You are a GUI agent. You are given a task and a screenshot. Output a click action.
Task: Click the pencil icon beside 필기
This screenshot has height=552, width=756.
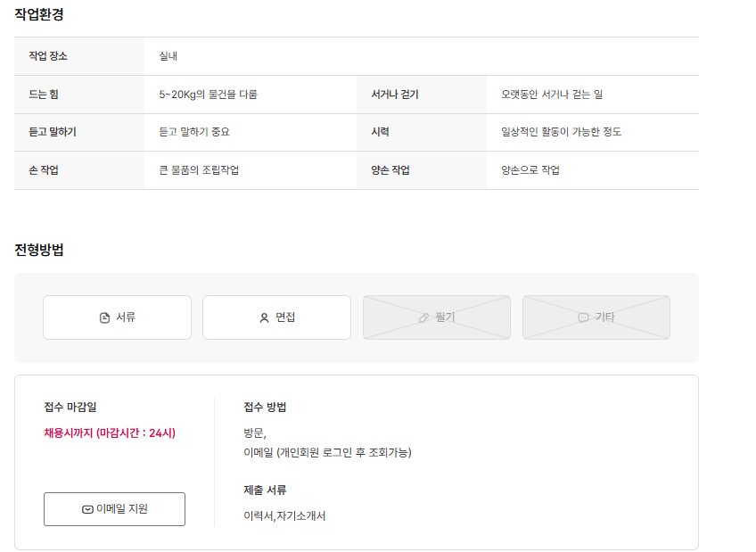click(424, 317)
